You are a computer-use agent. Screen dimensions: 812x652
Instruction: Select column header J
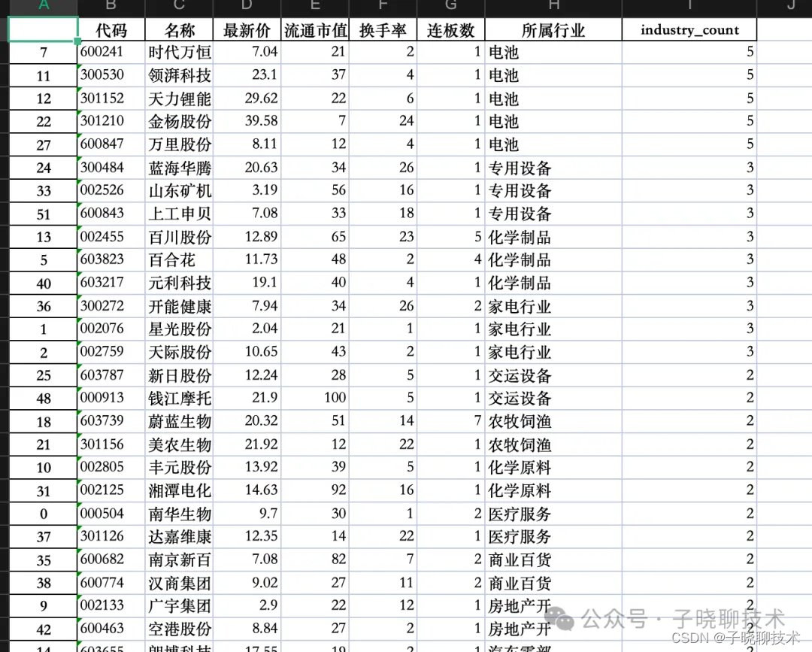point(790,7)
